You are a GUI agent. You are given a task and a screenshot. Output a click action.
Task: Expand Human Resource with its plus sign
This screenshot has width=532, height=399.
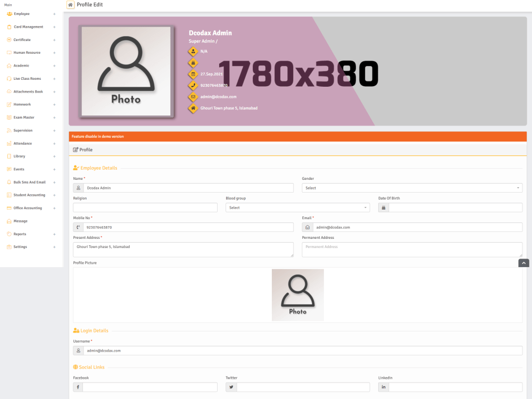tap(54, 53)
